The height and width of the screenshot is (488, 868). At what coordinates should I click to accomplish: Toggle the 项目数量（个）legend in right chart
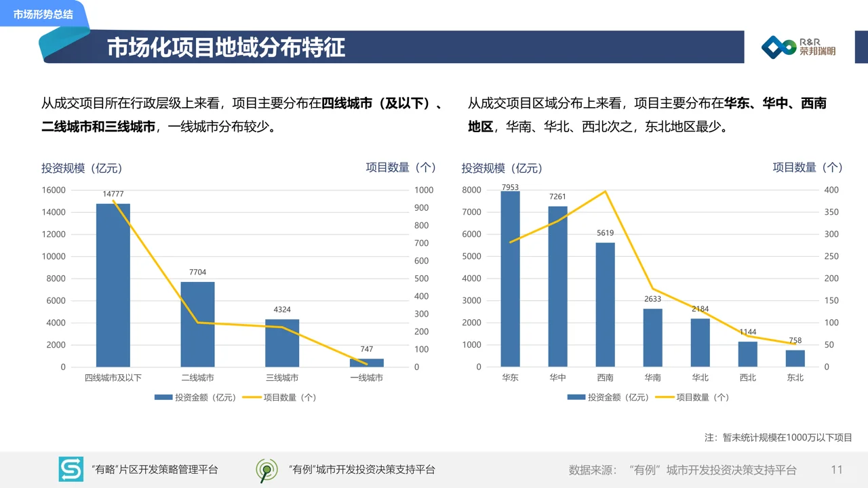(x=702, y=397)
